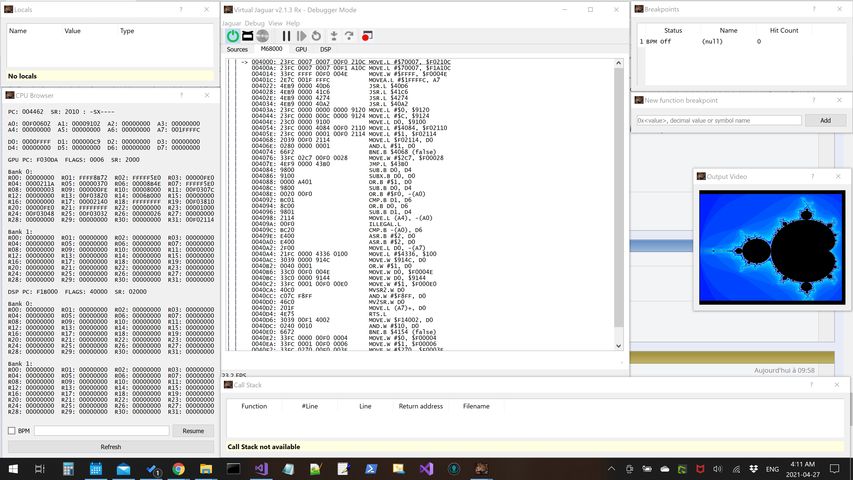Viewport: 853px width, 480px height.
Task: Pause emulation with the pause icon
Action: click(287, 36)
